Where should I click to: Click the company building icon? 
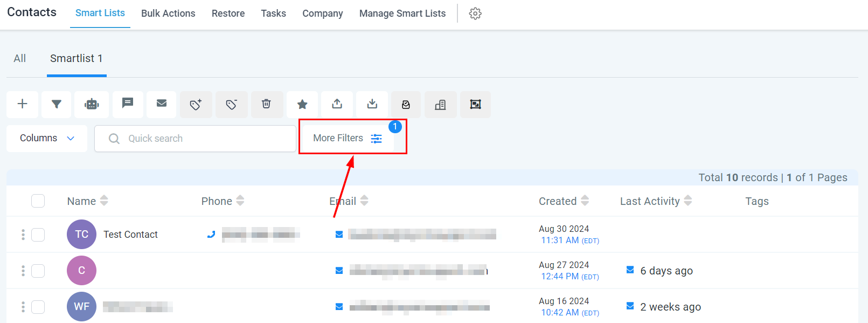(x=440, y=104)
